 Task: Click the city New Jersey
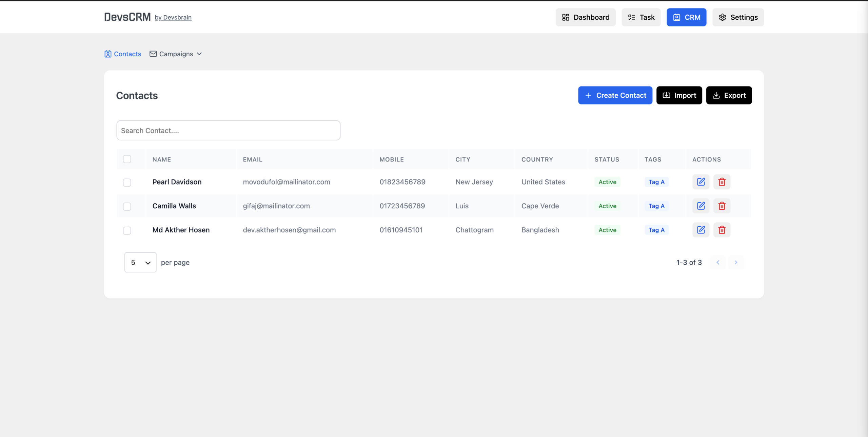474,182
